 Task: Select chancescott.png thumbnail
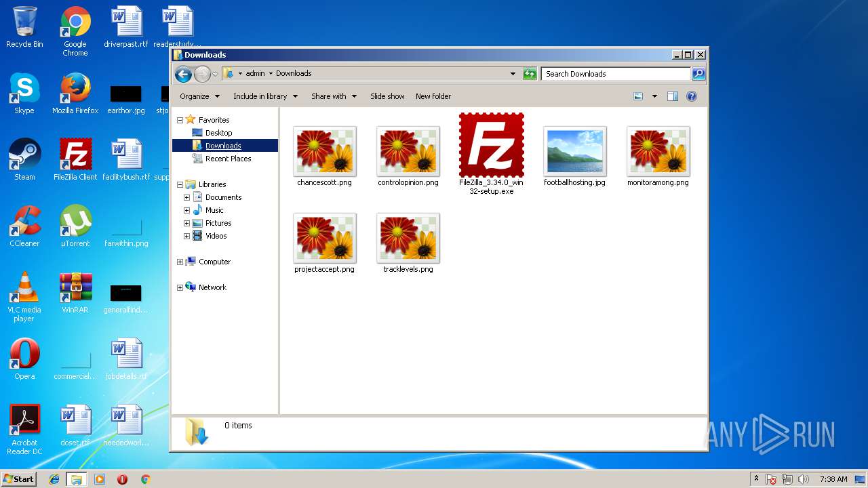pyautogui.click(x=324, y=156)
